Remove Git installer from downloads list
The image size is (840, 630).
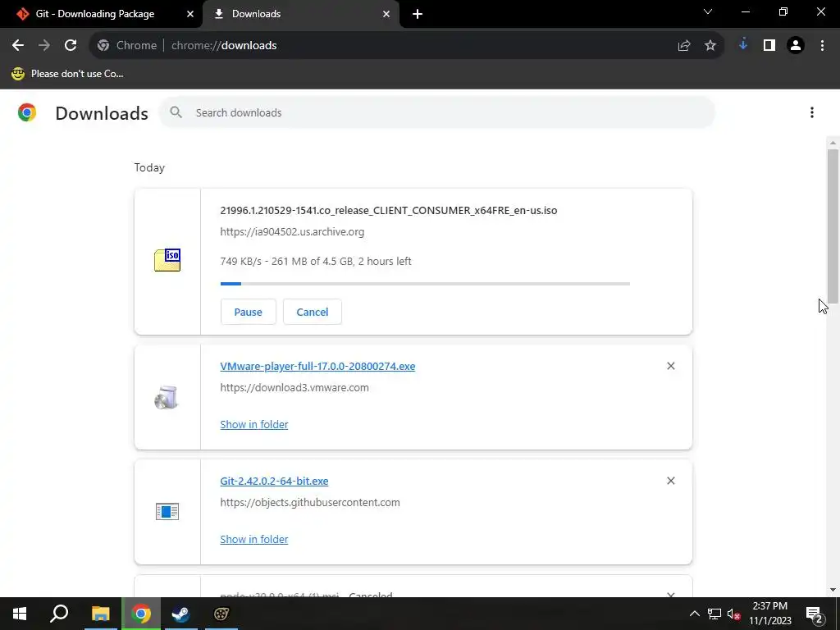tap(671, 481)
